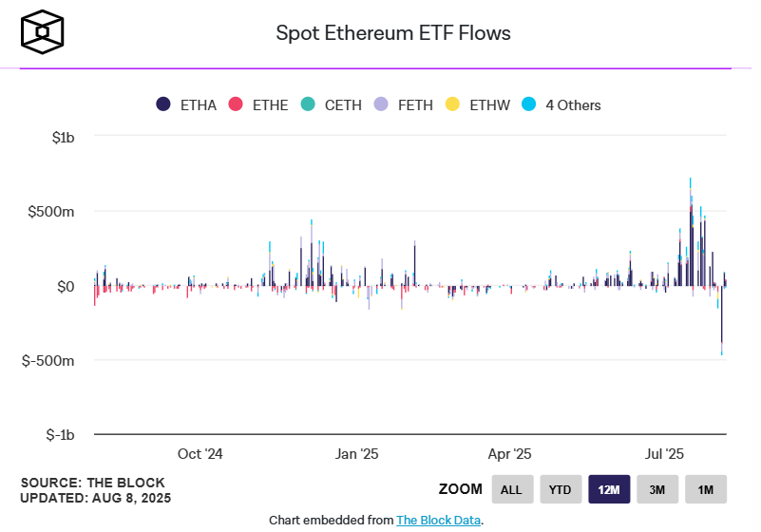The width and height of the screenshot is (761, 532).
Task: Click the CETH teal legend dot
Action: 308,104
